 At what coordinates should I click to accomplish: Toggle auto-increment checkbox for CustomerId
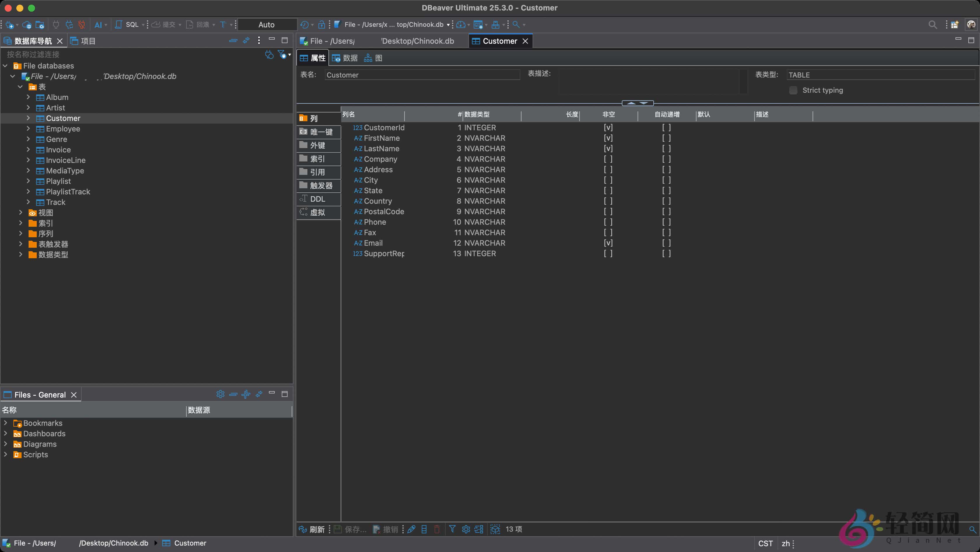point(666,127)
